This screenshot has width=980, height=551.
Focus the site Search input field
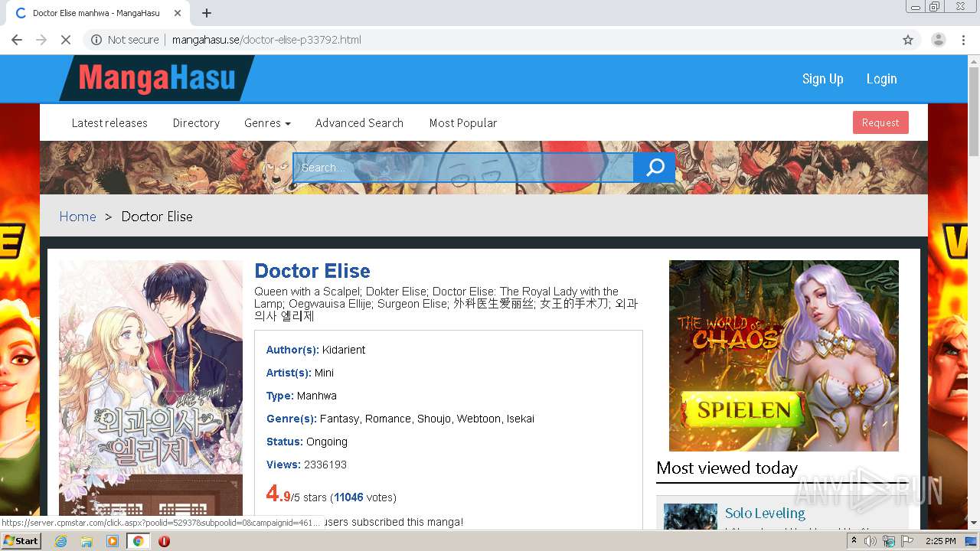tap(463, 168)
